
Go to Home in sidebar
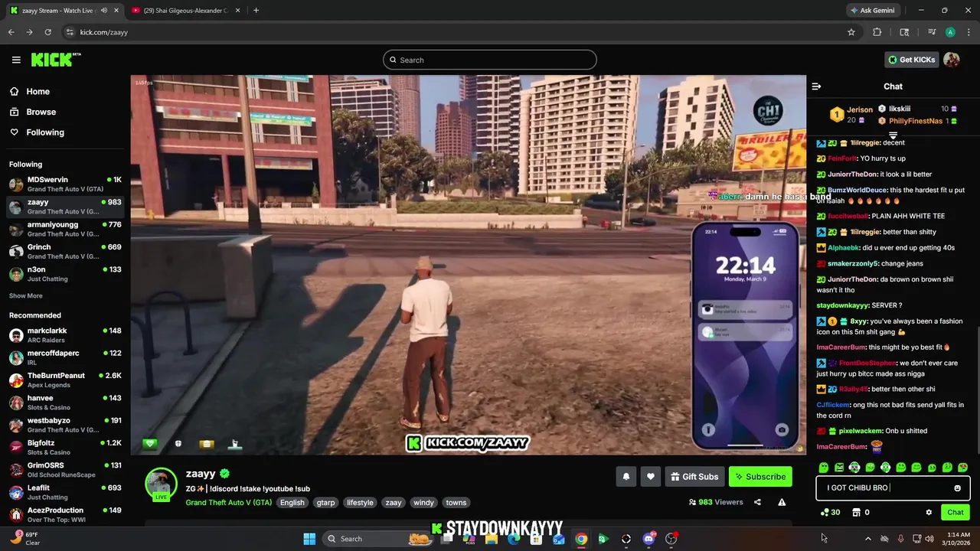click(x=30, y=92)
